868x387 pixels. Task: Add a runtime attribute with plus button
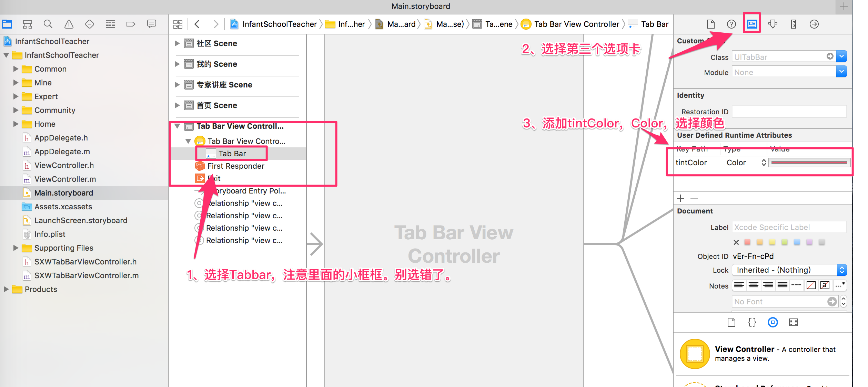680,198
